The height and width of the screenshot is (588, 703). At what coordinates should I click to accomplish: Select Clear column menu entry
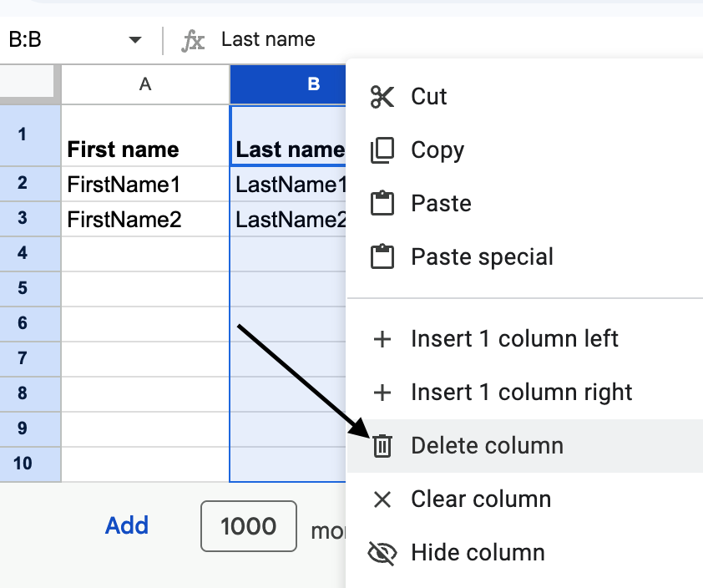[x=481, y=499]
